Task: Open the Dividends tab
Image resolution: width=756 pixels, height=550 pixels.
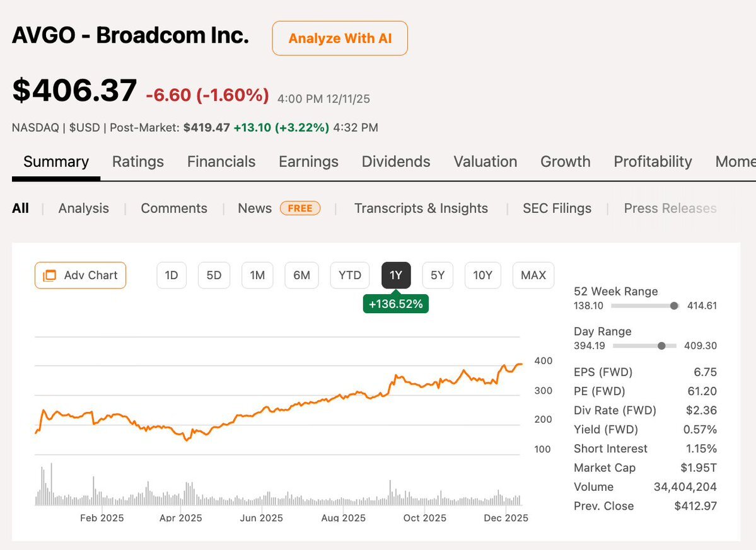Action: click(396, 162)
